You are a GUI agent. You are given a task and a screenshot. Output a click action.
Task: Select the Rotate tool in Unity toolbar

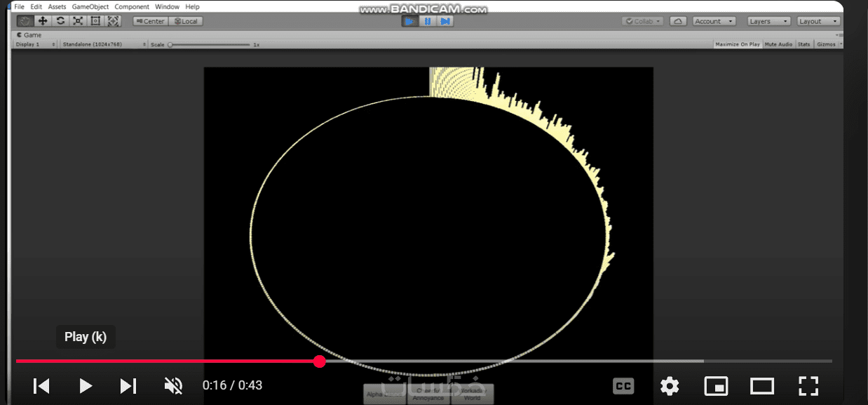[60, 21]
